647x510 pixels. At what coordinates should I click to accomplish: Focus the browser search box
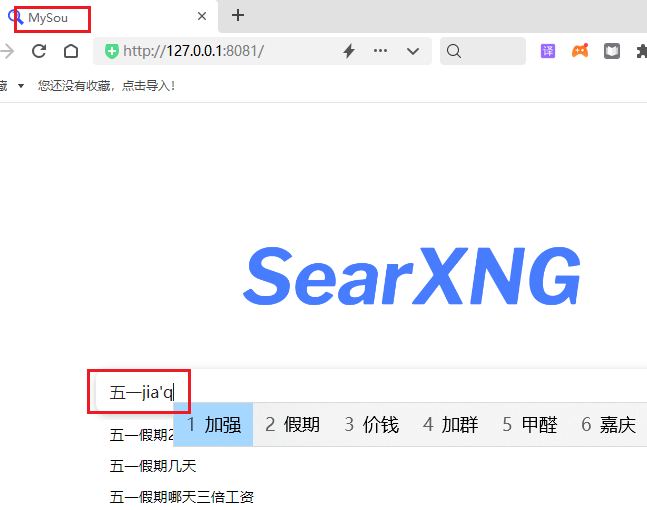tap(483, 51)
